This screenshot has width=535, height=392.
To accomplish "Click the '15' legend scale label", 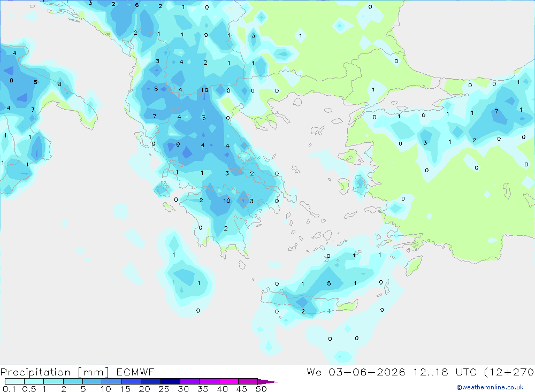I will (x=125, y=389).
